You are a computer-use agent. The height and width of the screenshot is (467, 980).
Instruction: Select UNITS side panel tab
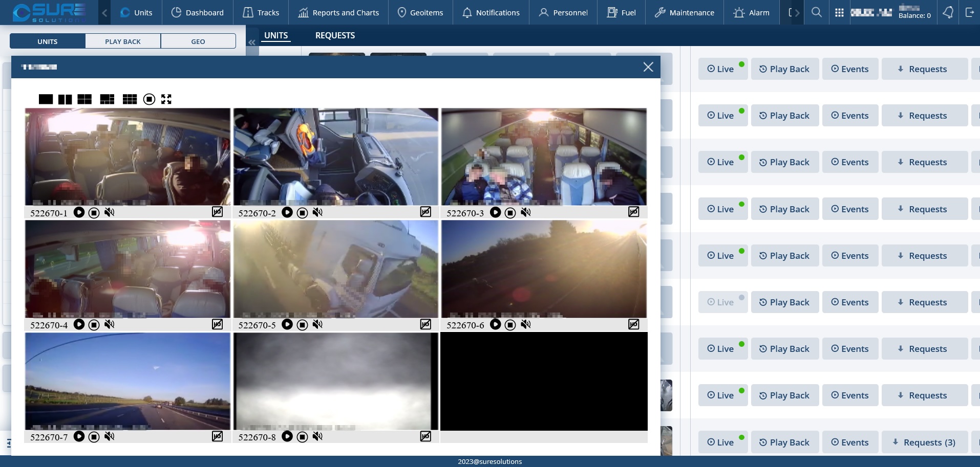48,41
